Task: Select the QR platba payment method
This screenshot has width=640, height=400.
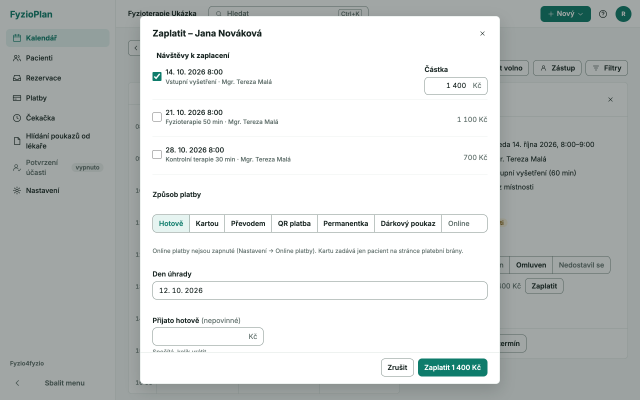Action: point(294,224)
